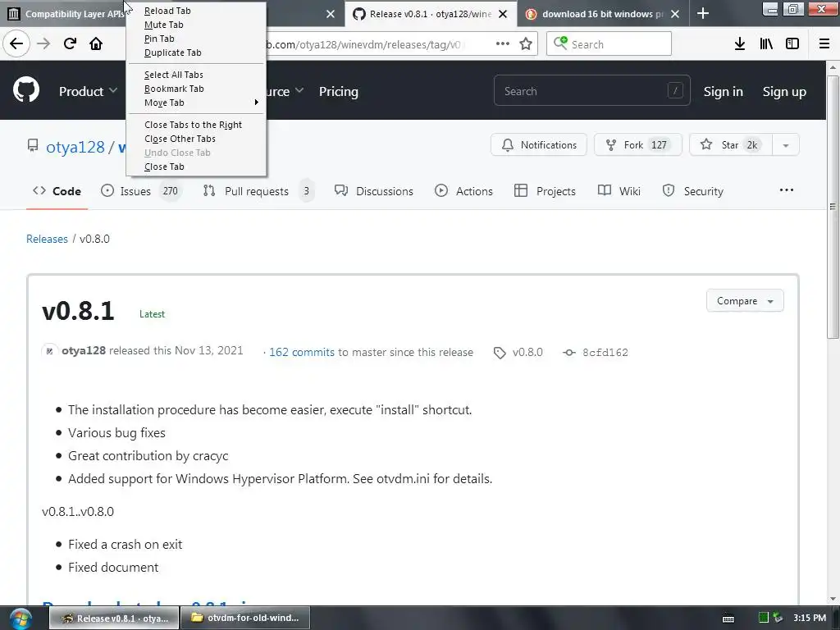Toggle the Firefox sidebar icon
The image size is (840, 630).
point(792,43)
